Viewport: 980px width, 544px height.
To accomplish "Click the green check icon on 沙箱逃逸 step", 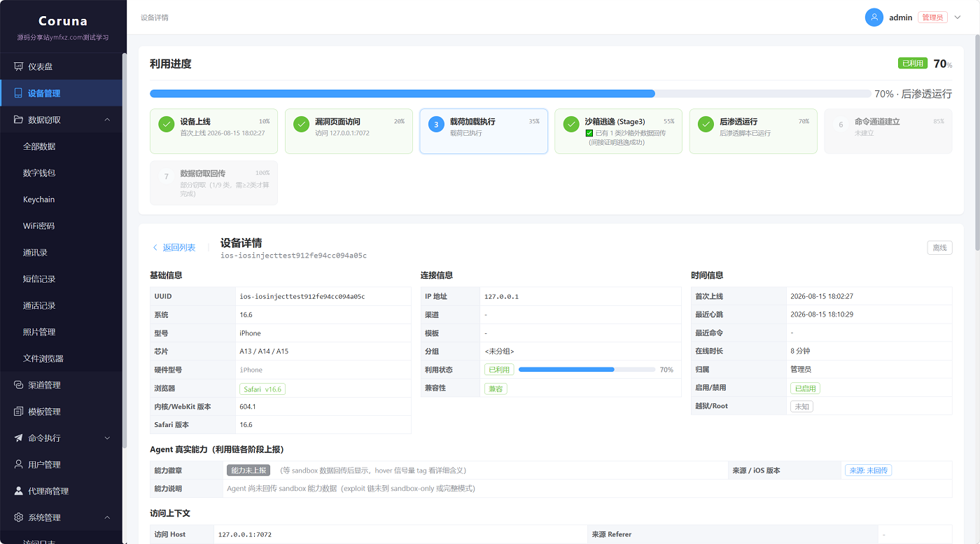I will (572, 125).
